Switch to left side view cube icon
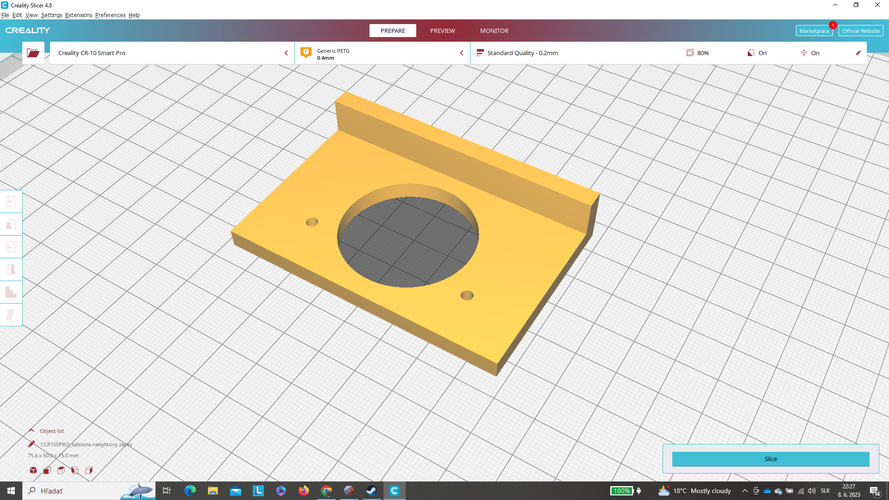 75,471
